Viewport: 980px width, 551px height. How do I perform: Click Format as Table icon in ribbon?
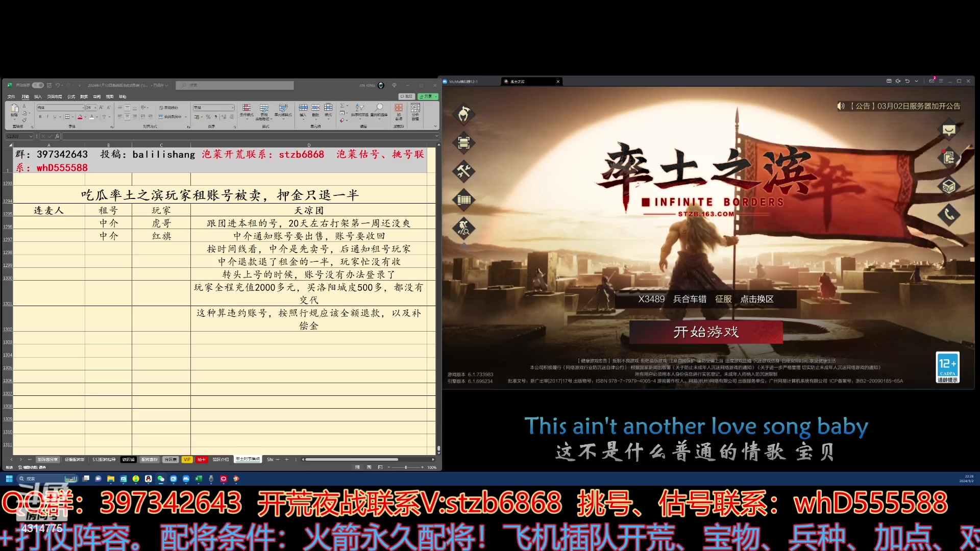264,111
